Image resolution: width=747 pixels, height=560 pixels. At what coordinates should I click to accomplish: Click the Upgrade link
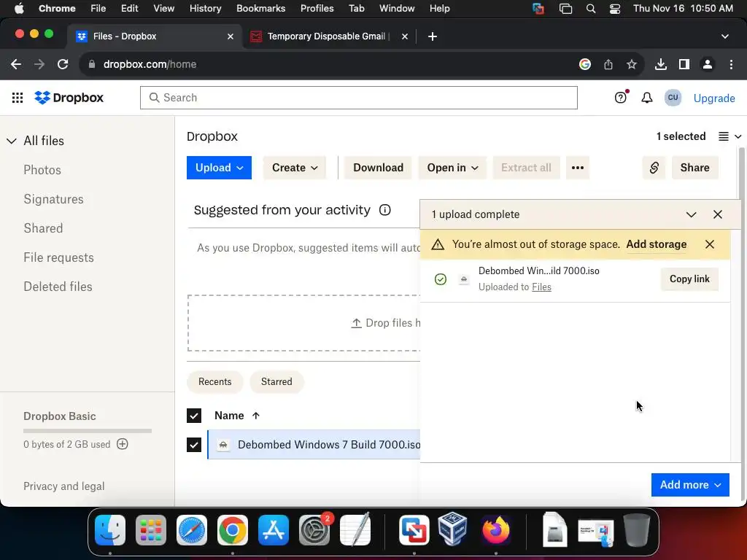(714, 98)
